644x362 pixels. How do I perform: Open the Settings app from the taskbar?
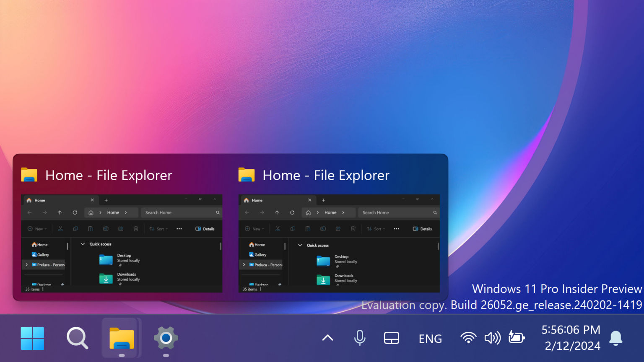166,338
